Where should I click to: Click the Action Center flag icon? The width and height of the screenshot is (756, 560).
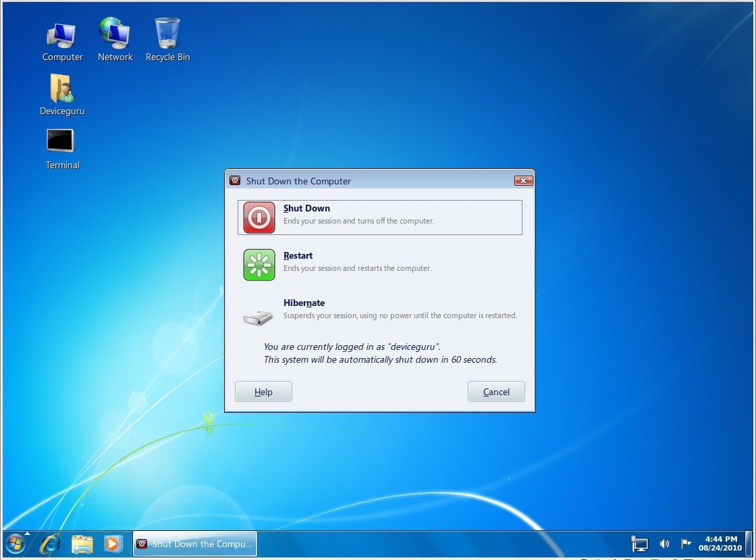(686, 544)
